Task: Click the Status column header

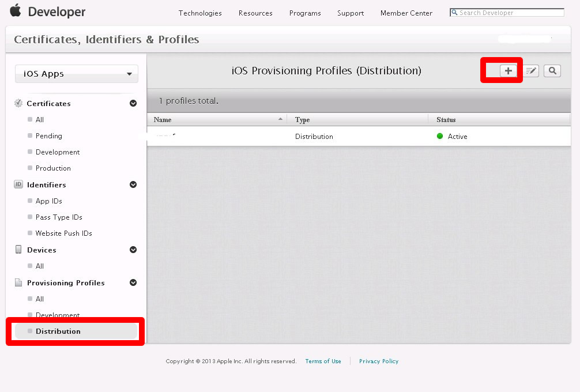Action: point(446,119)
